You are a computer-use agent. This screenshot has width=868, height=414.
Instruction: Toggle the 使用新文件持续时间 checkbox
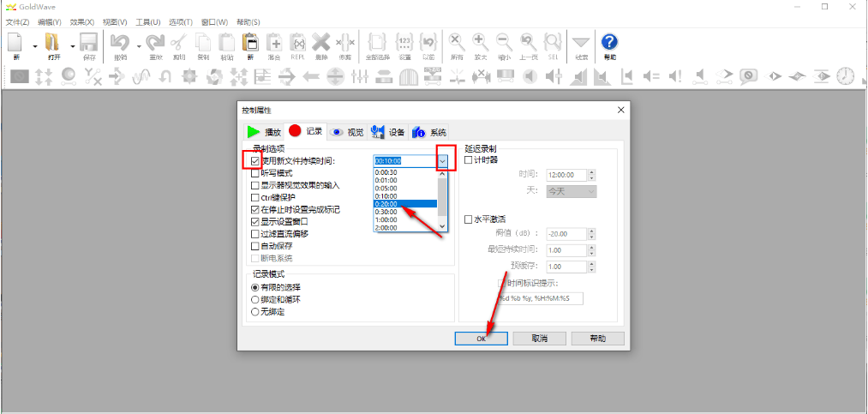click(x=255, y=160)
